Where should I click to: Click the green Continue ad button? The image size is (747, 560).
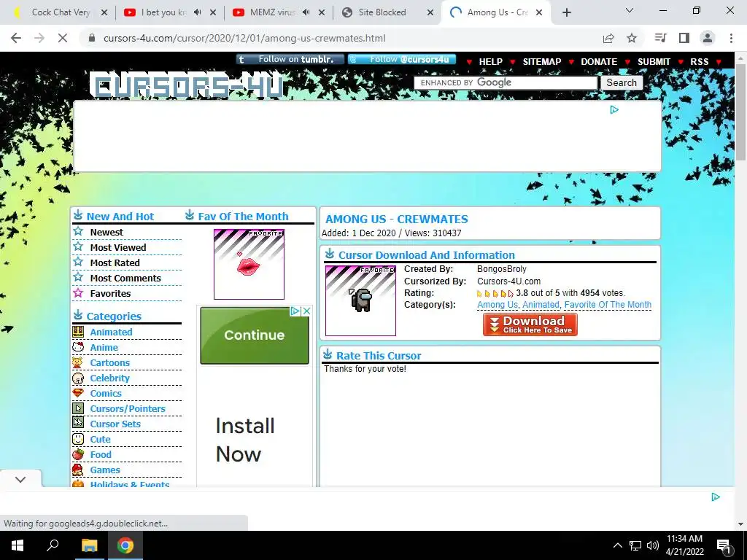click(x=255, y=335)
